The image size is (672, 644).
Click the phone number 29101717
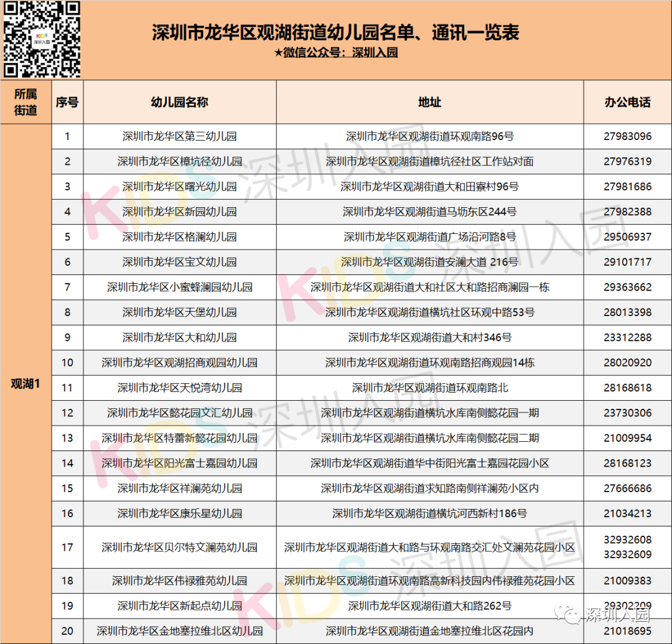tap(627, 262)
